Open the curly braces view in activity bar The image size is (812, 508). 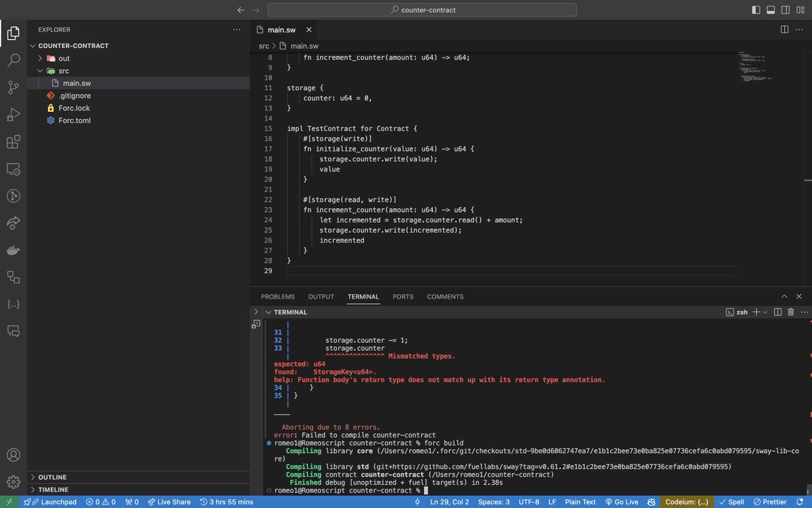coord(13,304)
